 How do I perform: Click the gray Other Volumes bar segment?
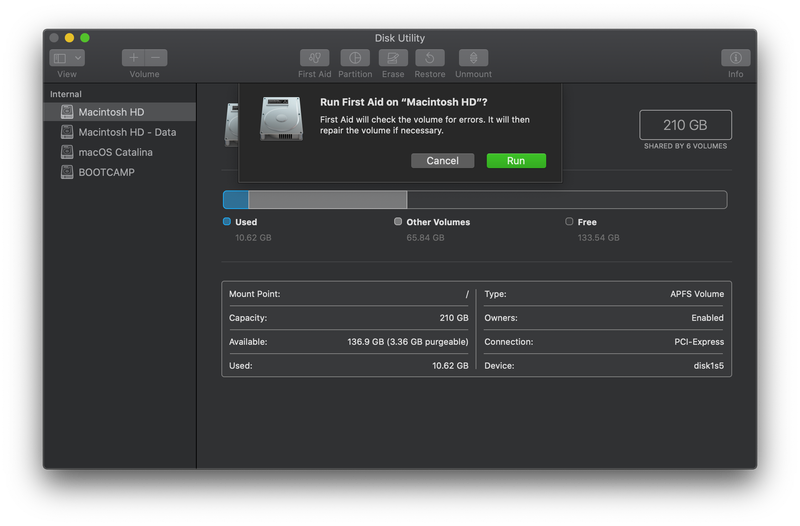point(327,200)
